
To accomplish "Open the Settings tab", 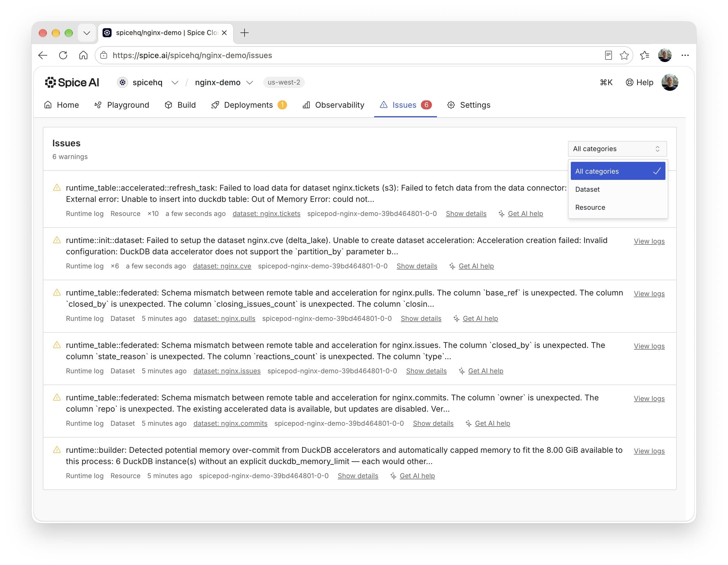I will click(x=469, y=105).
